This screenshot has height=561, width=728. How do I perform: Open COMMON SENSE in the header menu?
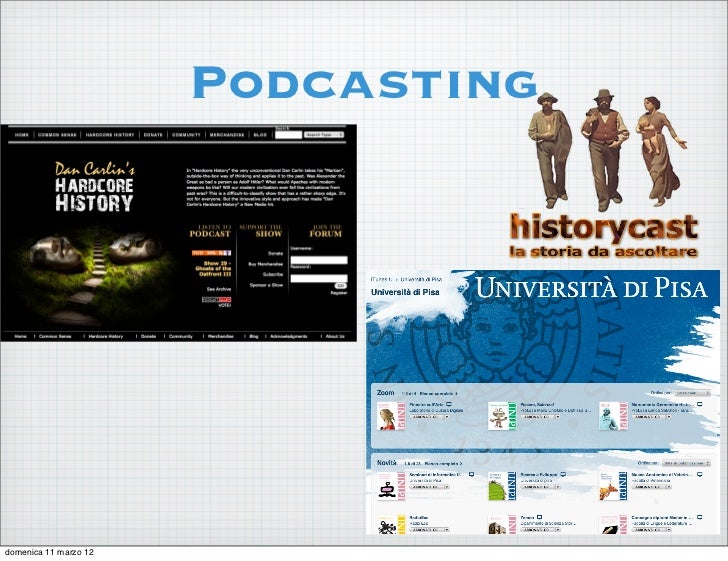click(57, 135)
